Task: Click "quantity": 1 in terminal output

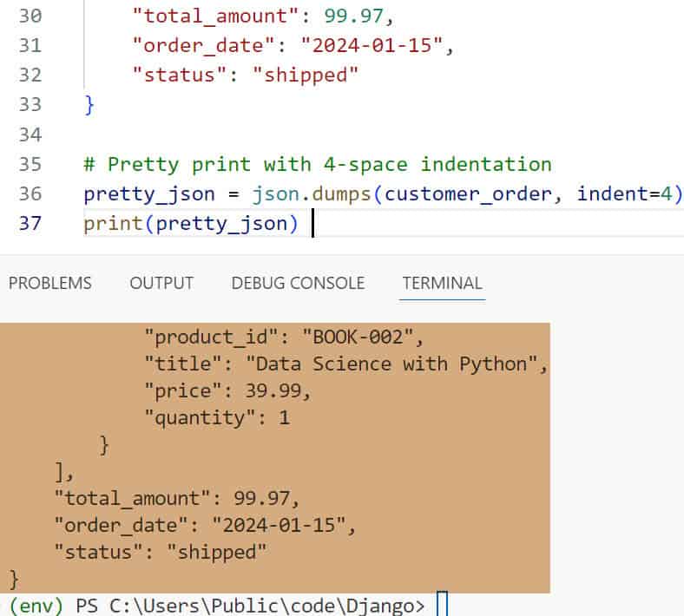Action: coord(217,418)
